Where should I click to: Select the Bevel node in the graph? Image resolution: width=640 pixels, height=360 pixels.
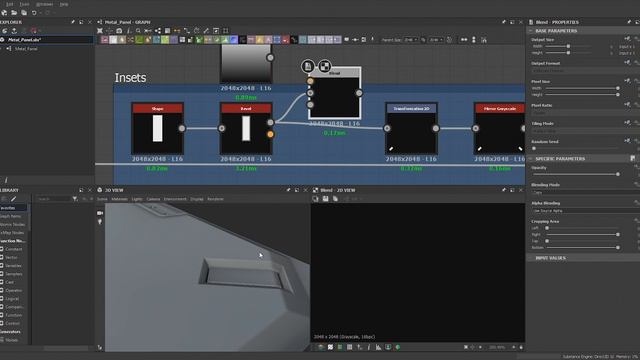tap(246, 129)
